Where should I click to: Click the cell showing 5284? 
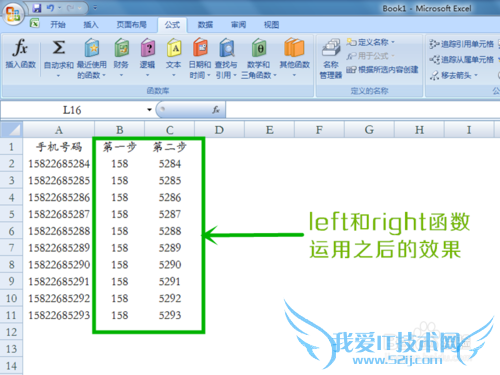click(x=170, y=164)
